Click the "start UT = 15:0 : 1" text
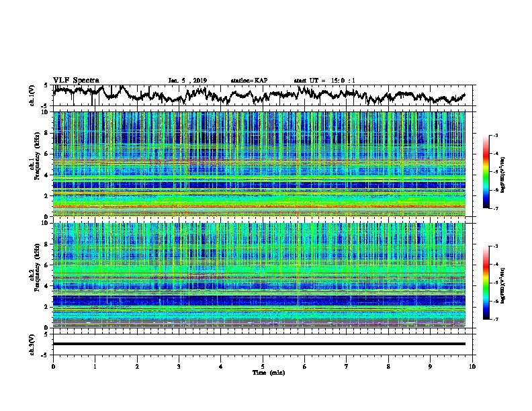This screenshot has width=532, height=411. click(324, 81)
